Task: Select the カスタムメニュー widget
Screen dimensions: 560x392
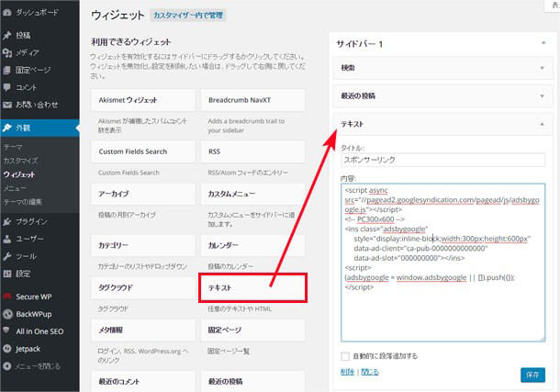Action: tap(253, 194)
